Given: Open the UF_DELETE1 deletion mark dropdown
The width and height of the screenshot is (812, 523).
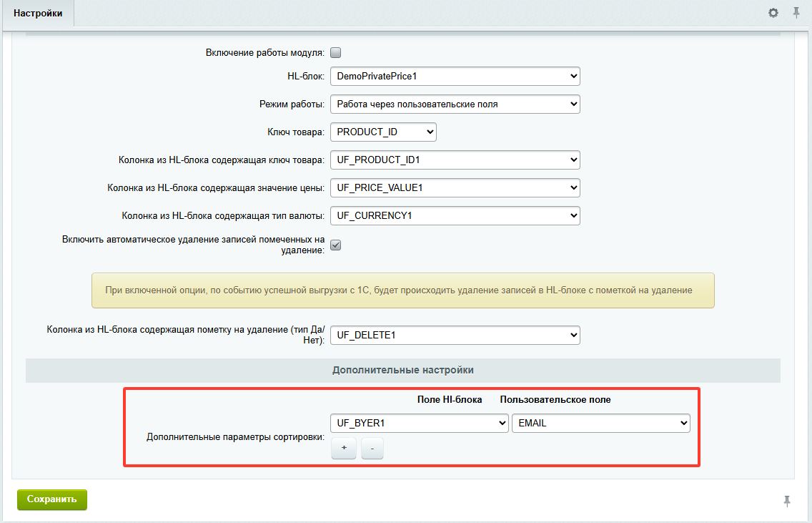Looking at the screenshot, I should click(x=455, y=336).
